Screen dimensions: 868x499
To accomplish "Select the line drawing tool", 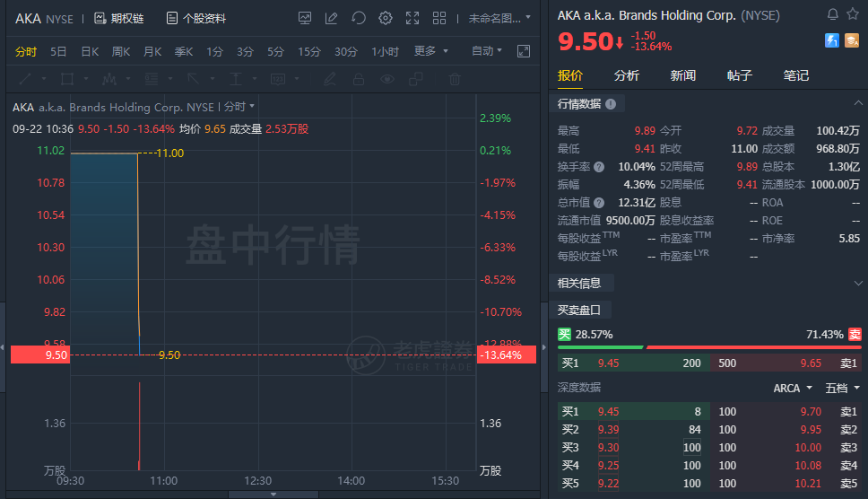I will click(25, 79).
